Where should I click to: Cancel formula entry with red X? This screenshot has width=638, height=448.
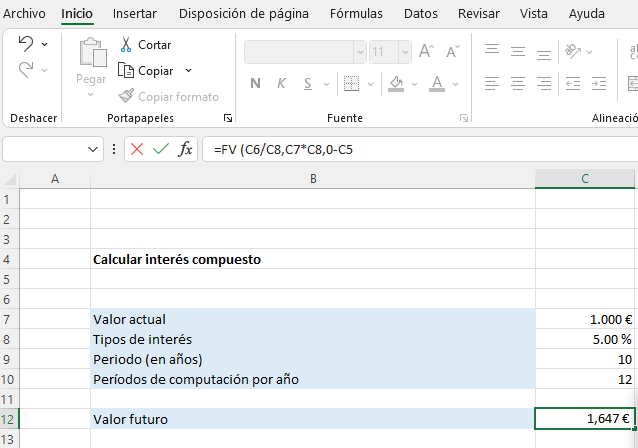click(x=137, y=149)
